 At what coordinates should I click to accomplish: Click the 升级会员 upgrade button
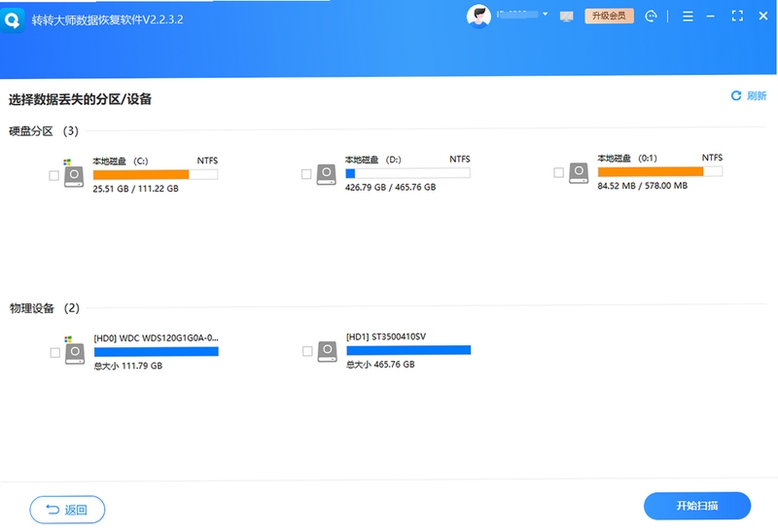tap(609, 16)
